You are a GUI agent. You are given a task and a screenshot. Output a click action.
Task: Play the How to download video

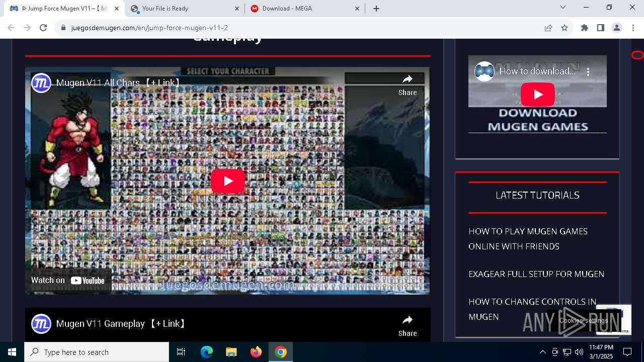(x=537, y=95)
